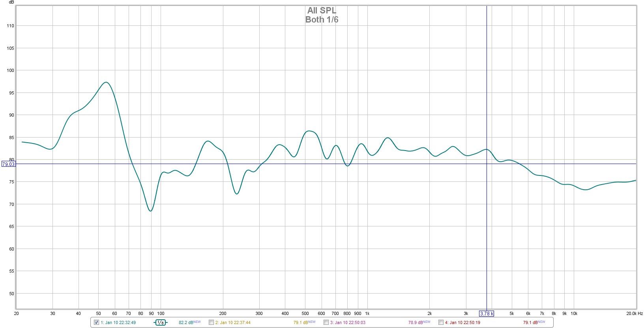Click the 1/6 smoothing indicator icon
644x328 pixels.
tap(160, 322)
